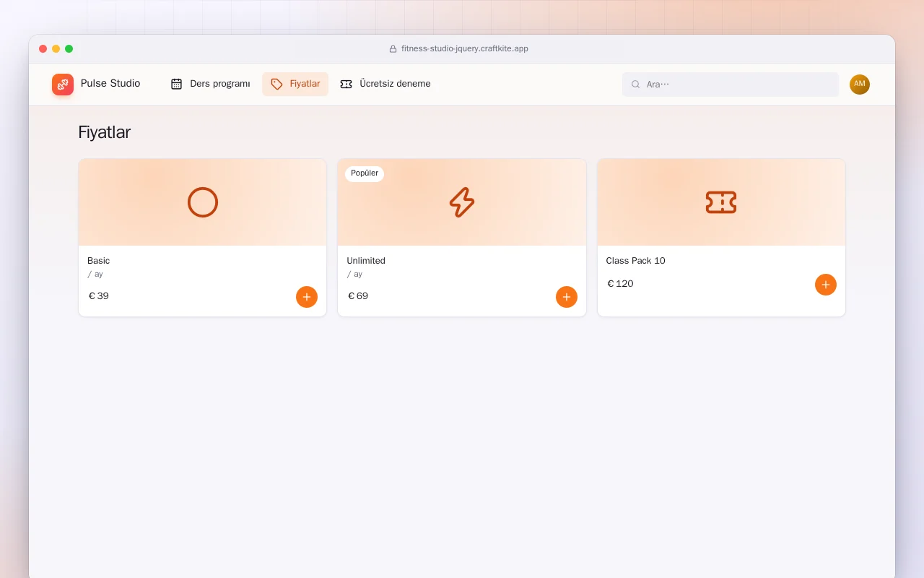Click the fitness-studio-jquery.craftkite.app URL
Viewport: 924px width, 578px height.
(465, 49)
